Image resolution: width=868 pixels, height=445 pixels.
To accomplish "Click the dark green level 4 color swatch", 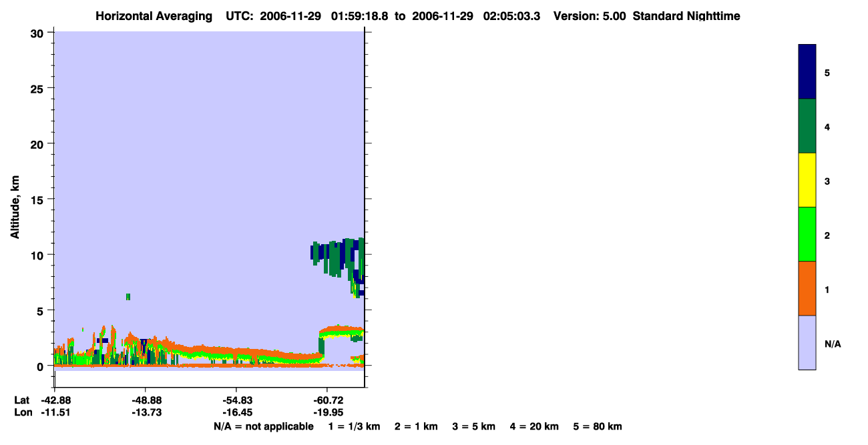I will (x=807, y=126).
